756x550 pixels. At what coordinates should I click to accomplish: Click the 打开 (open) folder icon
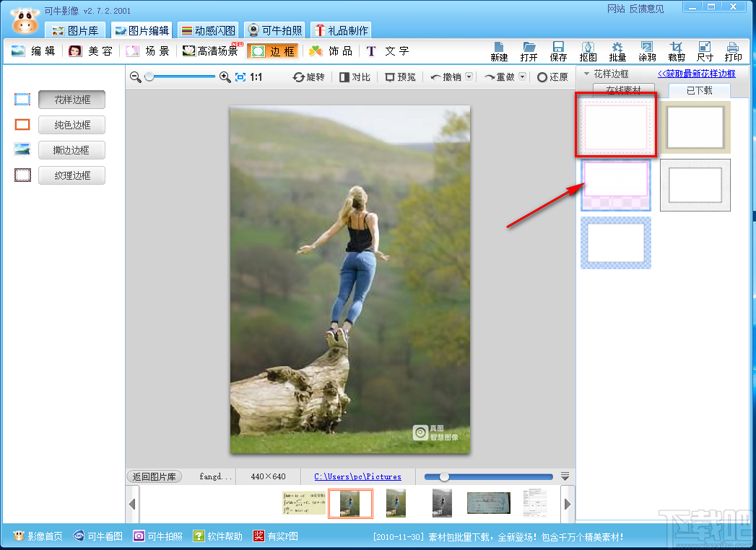click(x=529, y=51)
